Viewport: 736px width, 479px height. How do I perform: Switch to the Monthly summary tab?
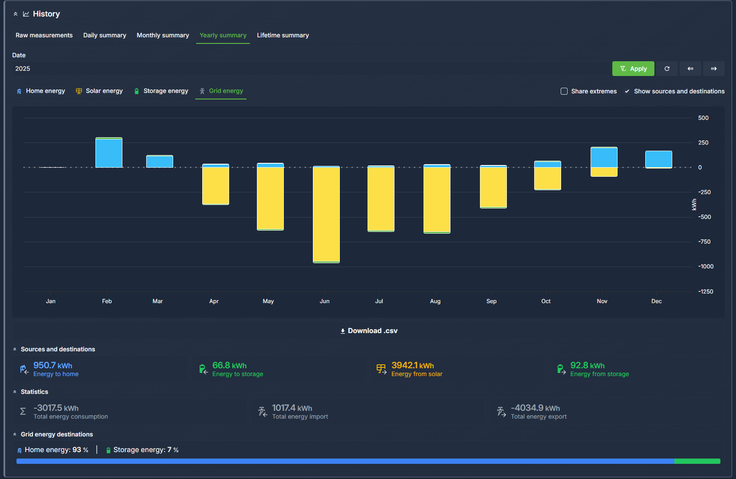pos(162,35)
